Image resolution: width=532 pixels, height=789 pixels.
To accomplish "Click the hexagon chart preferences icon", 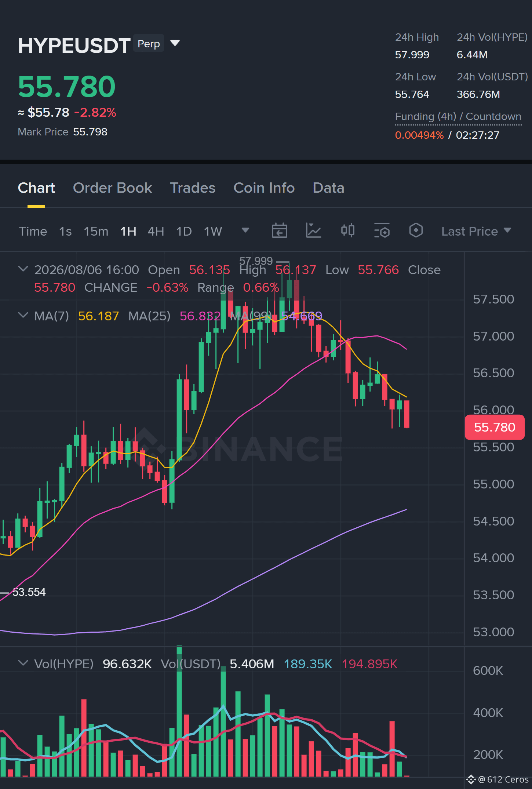I will 416,230.
